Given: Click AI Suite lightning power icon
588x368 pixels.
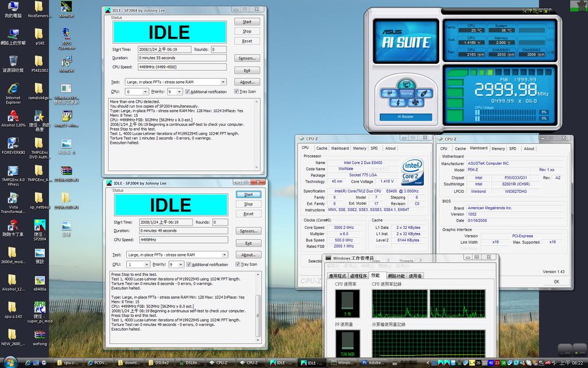Looking at the screenshot, I should click(398, 102).
